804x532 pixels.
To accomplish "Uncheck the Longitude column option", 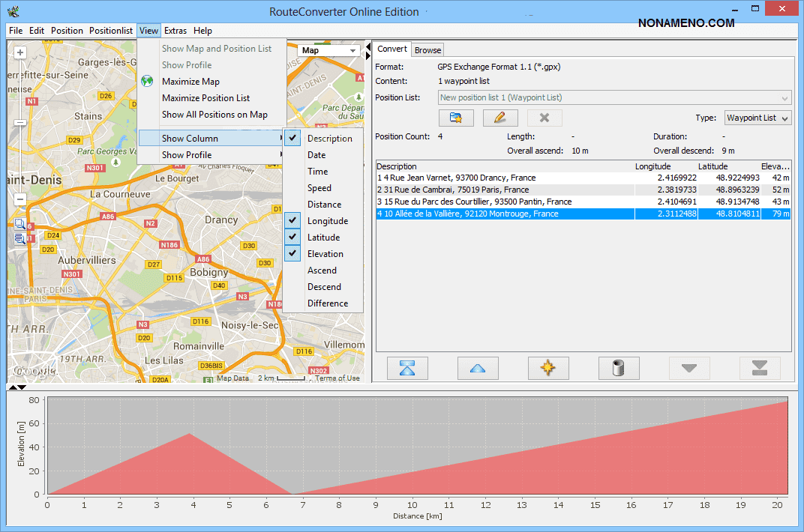I will pos(327,221).
